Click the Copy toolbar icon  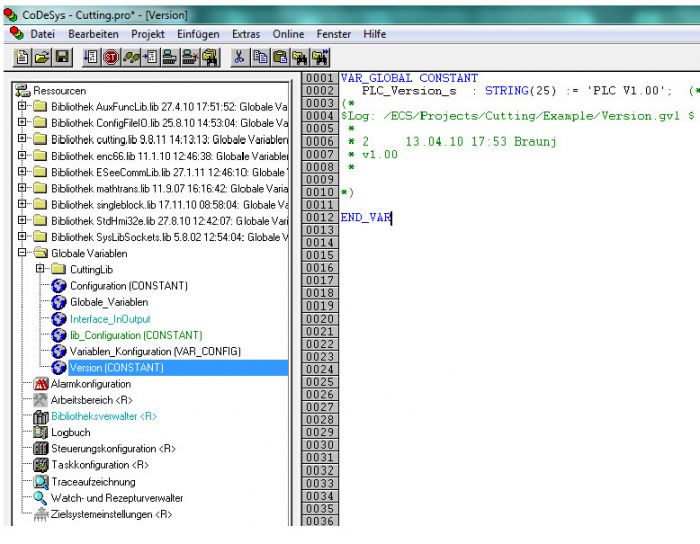point(261,58)
